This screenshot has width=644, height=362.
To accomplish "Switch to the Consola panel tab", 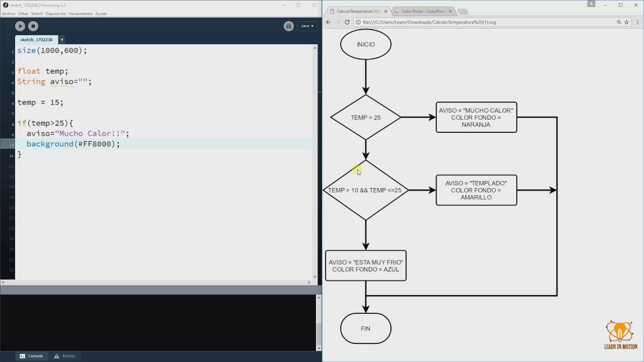I will (31, 356).
